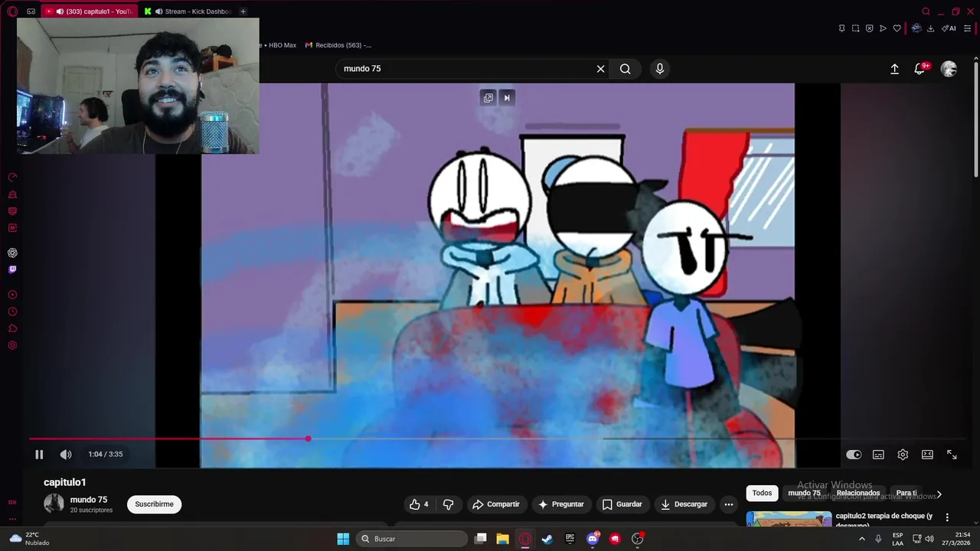Viewport: 980px width, 551px height.
Task: Open the Recibidos (563) Gmail bookmark
Action: point(338,45)
